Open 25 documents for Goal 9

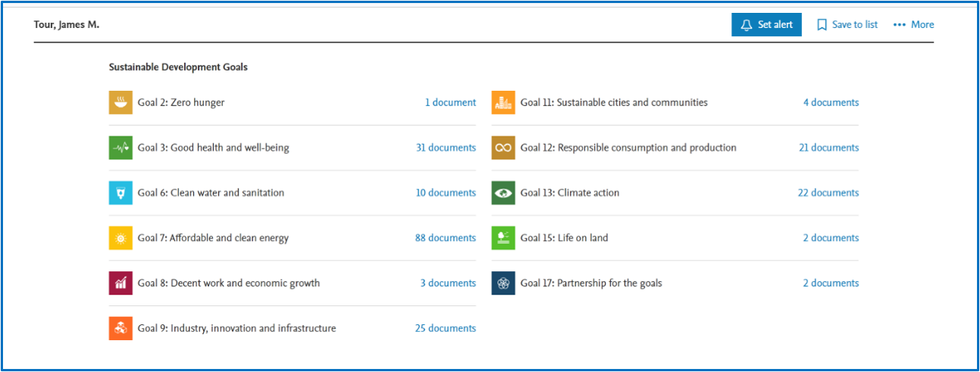pos(446,328)
